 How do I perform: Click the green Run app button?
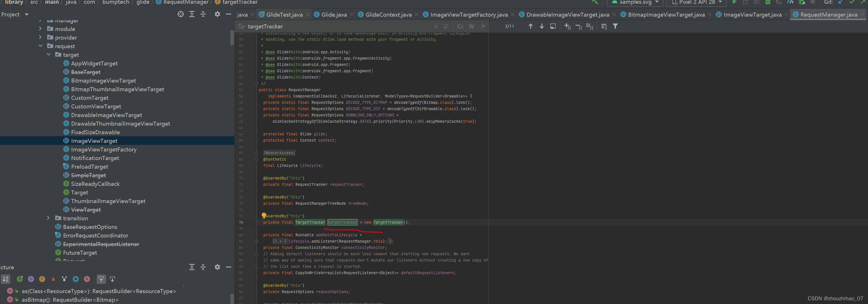click(x=734, y=2)
